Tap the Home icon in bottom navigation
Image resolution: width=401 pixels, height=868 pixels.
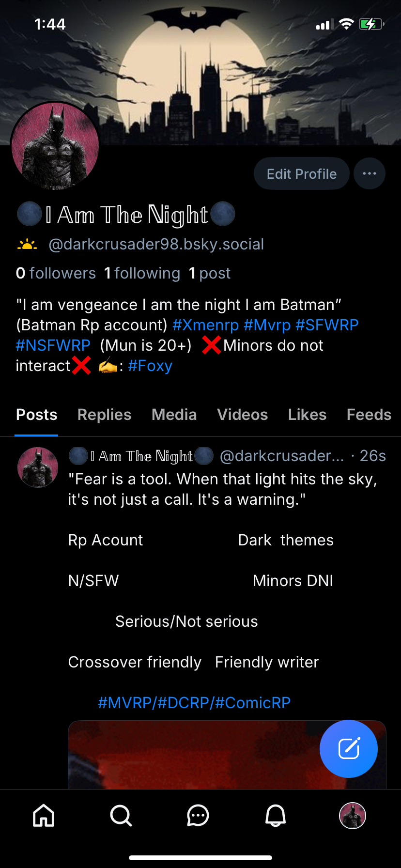(44, 815)
